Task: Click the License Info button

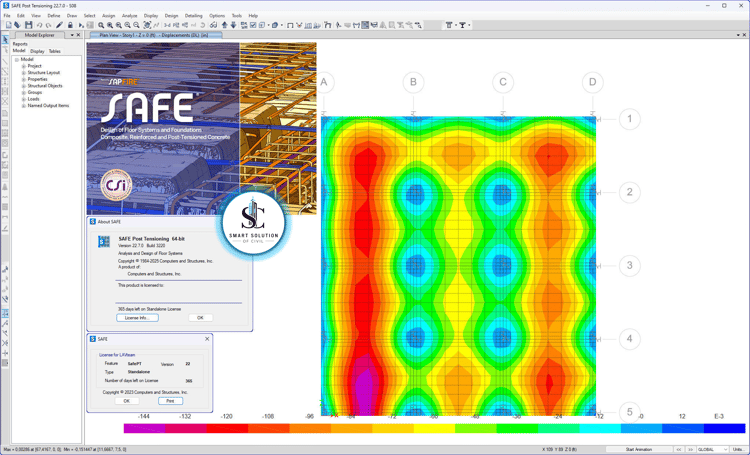Action: [x=137, y=318]
